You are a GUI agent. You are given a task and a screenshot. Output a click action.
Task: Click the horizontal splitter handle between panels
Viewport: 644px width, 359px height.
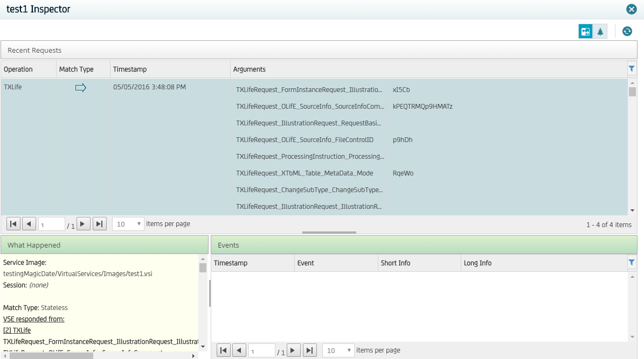tap(329, 233)
